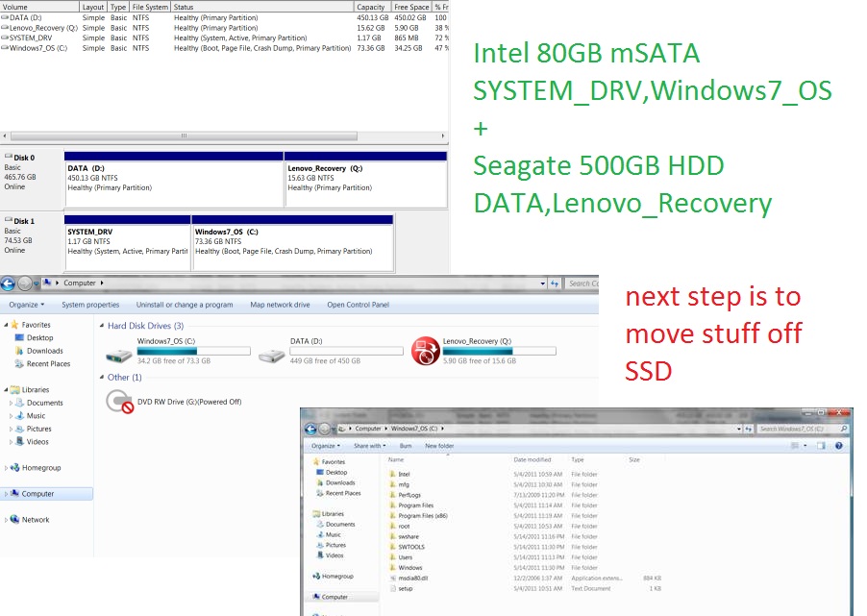Click search magnifier in C: drive window

tap(844, 429)
